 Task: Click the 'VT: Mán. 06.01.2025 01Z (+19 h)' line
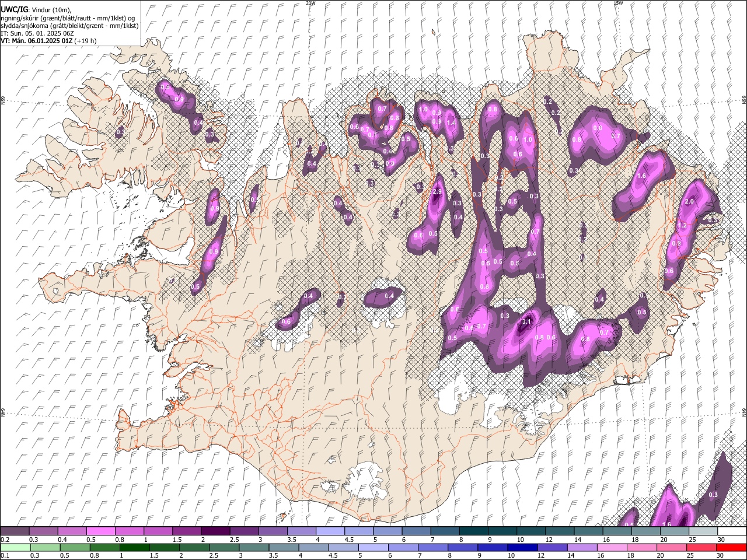click(x=48, y=41)
